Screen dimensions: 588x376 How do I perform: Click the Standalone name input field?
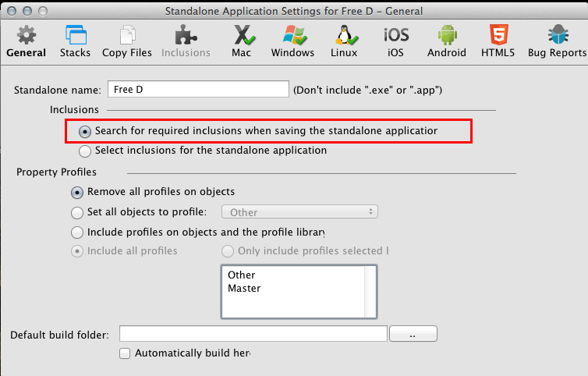click(x=198, y=89)
